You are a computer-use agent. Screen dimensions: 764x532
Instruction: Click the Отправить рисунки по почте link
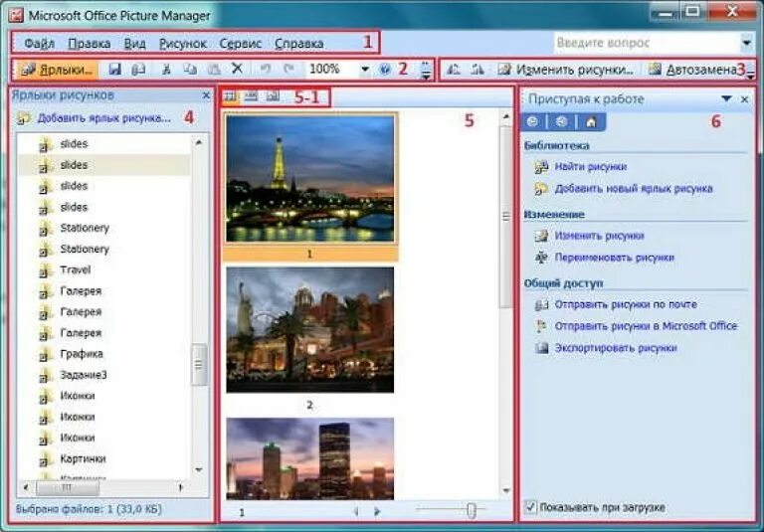click(626, 304)
